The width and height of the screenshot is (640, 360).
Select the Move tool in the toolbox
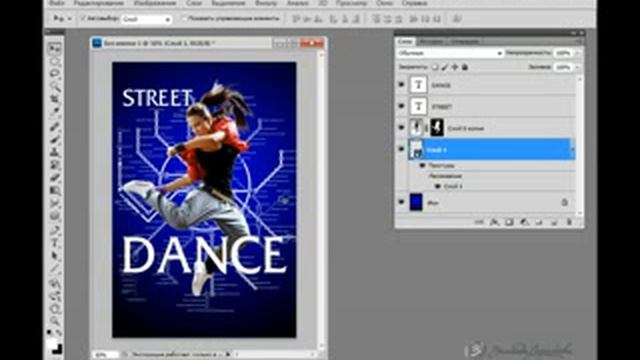point(54,49)
